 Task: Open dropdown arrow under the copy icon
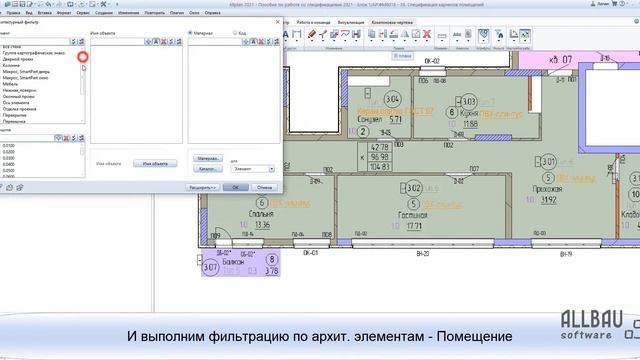371,42
